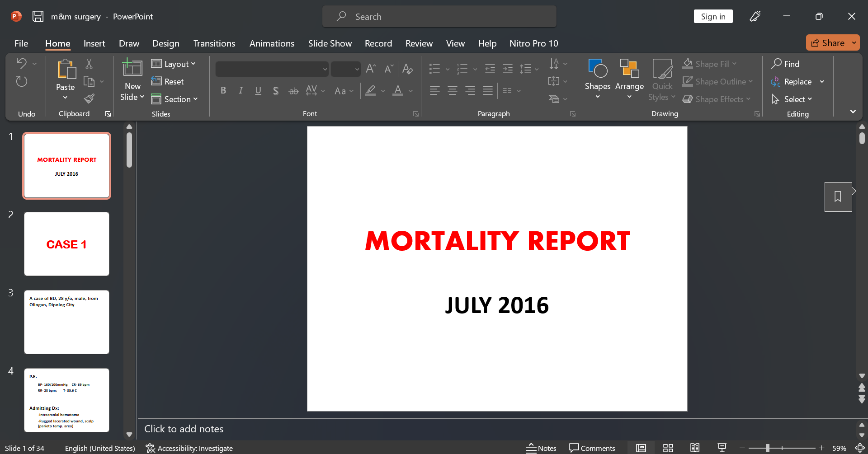Click the Sign in button

tap(713, 16)
